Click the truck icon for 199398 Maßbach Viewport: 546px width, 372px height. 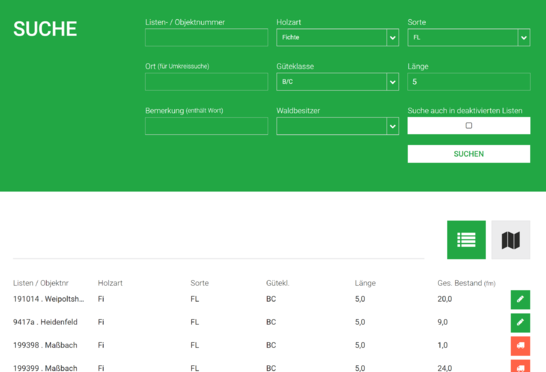pos(521,346)
